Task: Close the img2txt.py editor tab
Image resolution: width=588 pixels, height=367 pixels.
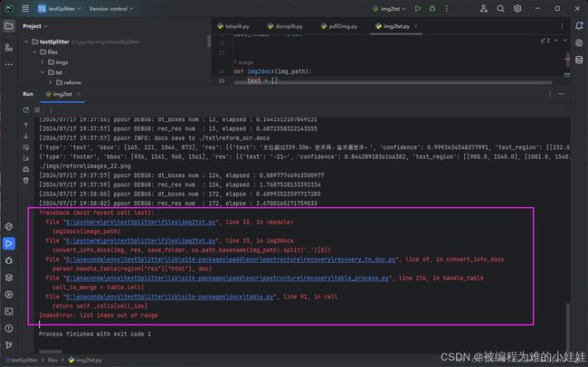Action: coord(415,26)
